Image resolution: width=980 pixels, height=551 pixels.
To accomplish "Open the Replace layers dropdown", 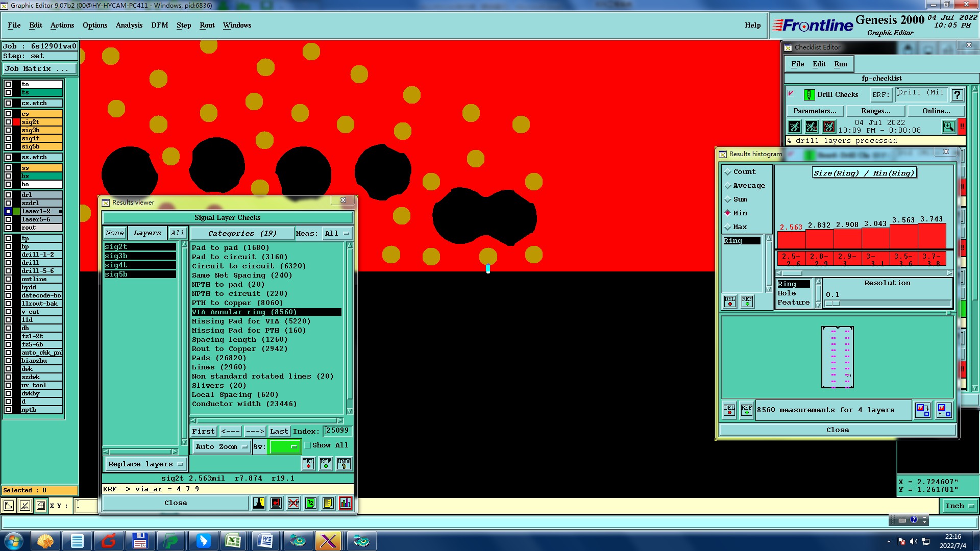I will click(145, 464).
